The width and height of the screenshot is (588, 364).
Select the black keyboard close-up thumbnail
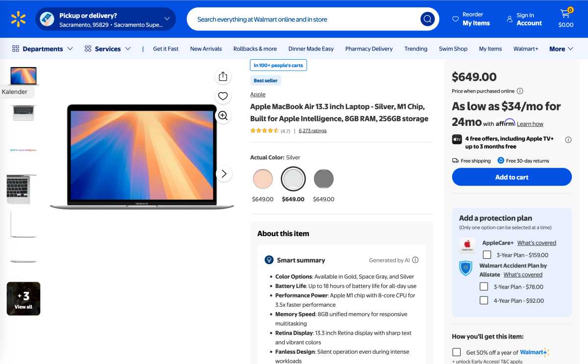click(18, 189)
